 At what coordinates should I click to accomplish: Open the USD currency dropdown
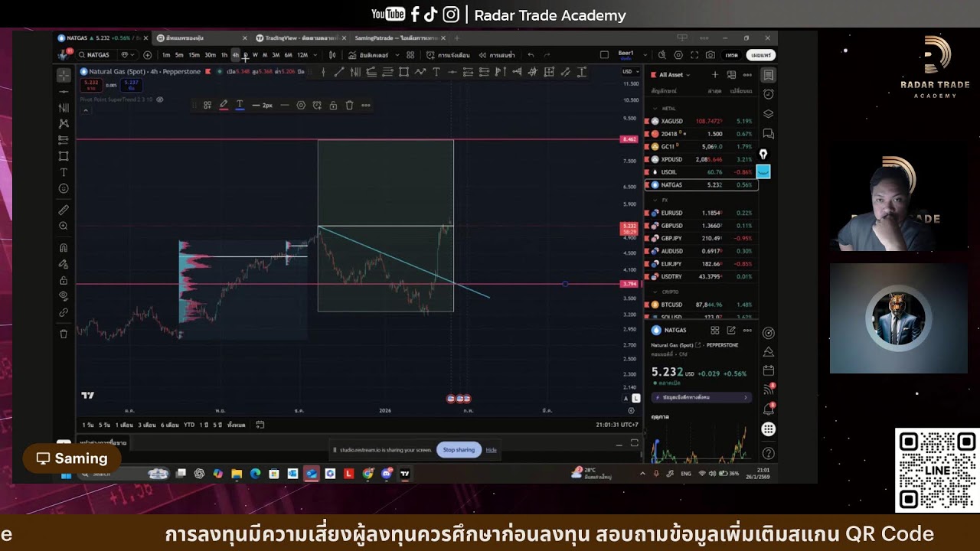coord(629,72)
